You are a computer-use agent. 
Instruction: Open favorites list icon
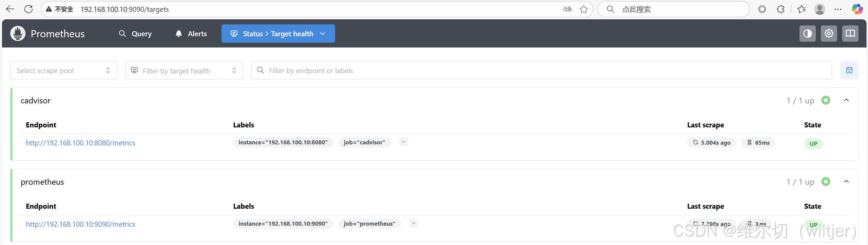coord(802,9)
